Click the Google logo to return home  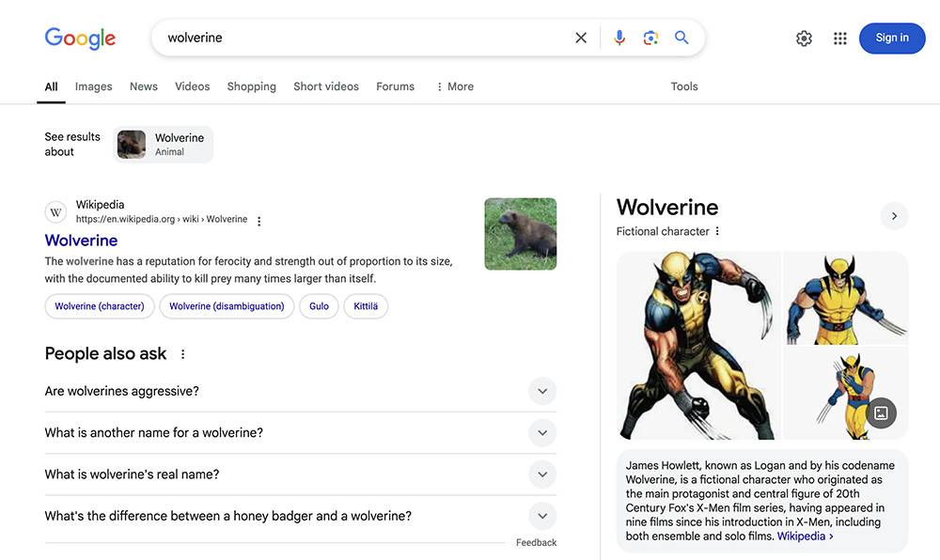(x=80, y=38)
